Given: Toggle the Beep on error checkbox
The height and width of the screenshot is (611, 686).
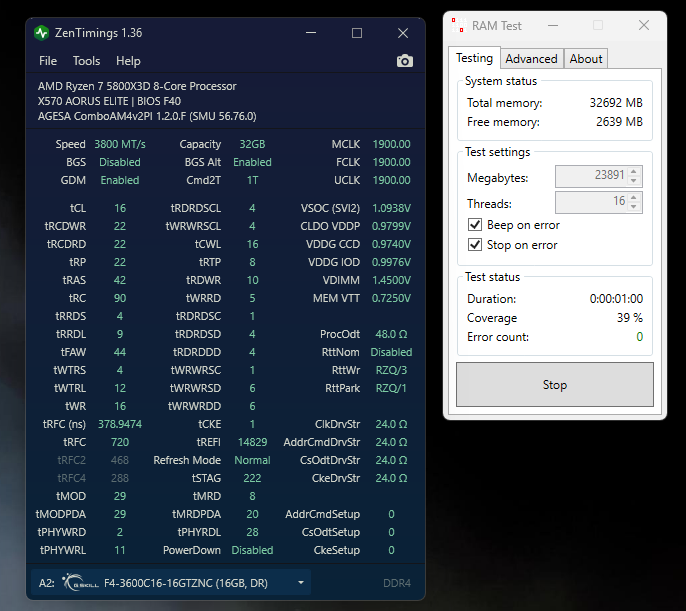Looking at the screenshot, I should click(x=475, y=225).
